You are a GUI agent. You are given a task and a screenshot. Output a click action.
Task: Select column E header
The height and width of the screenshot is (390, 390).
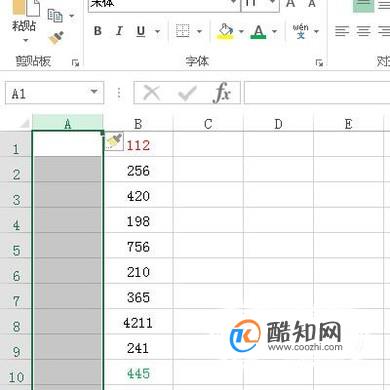click(348, 124)
